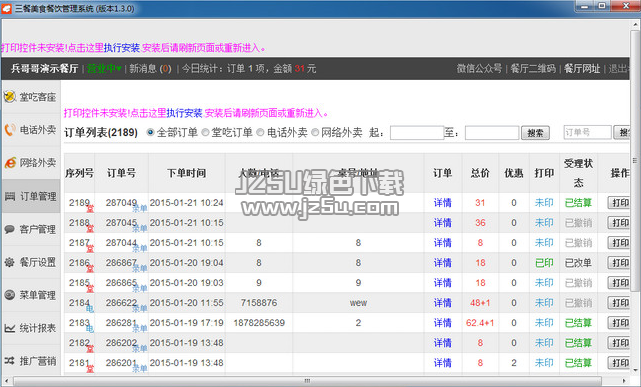Image resolution: width=641 pixels, height=387 pixels.
Task: Open the 营业中 status dropdown
Action: 104,69
